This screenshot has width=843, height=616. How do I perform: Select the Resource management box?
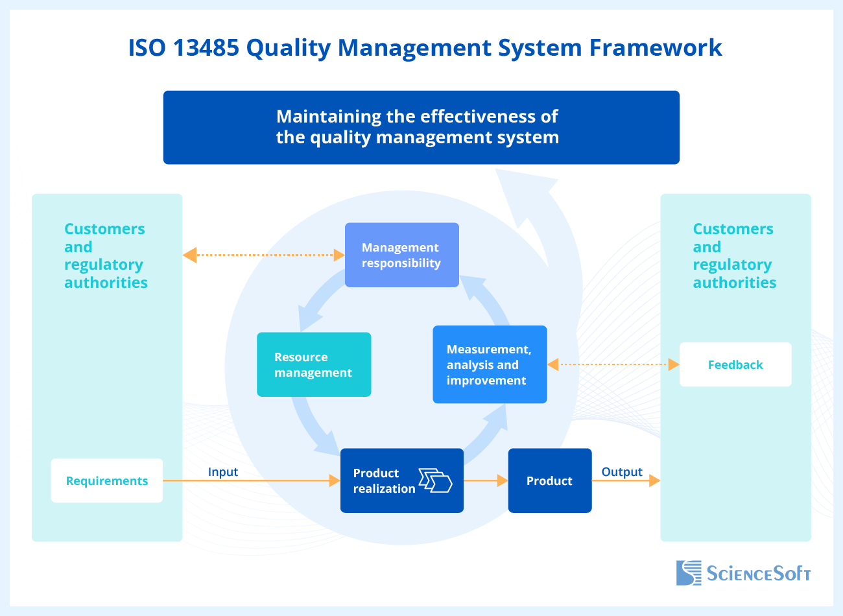(314, 364)
